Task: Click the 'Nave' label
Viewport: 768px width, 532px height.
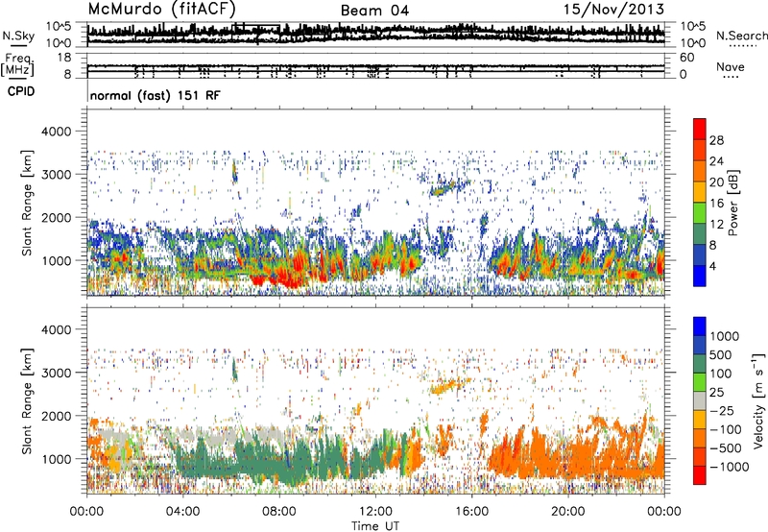Action: coord(731,67)
